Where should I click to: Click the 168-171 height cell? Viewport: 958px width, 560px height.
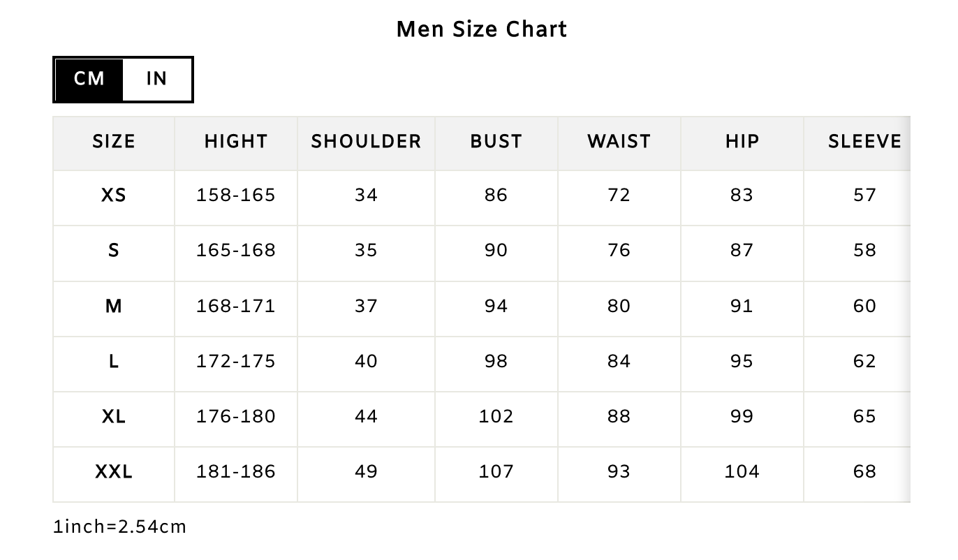236,307
